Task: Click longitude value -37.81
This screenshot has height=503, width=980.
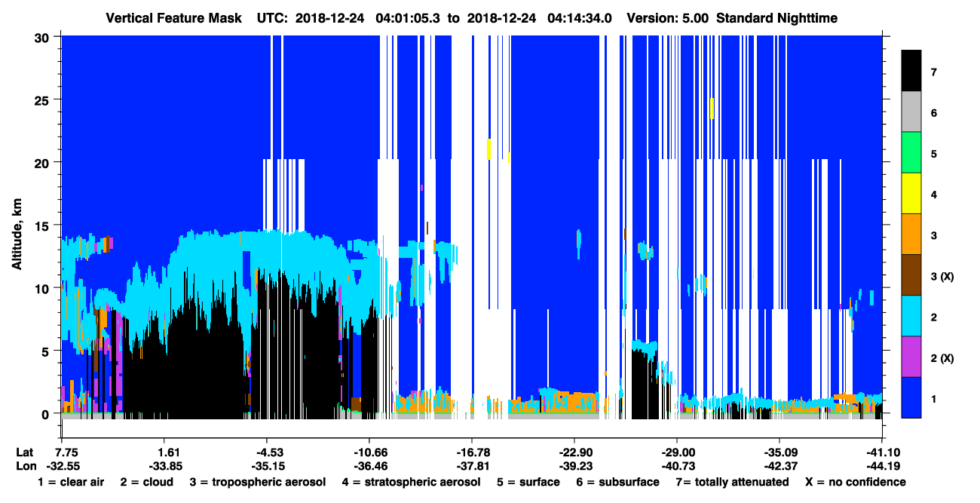Action: tap(472, 465)
